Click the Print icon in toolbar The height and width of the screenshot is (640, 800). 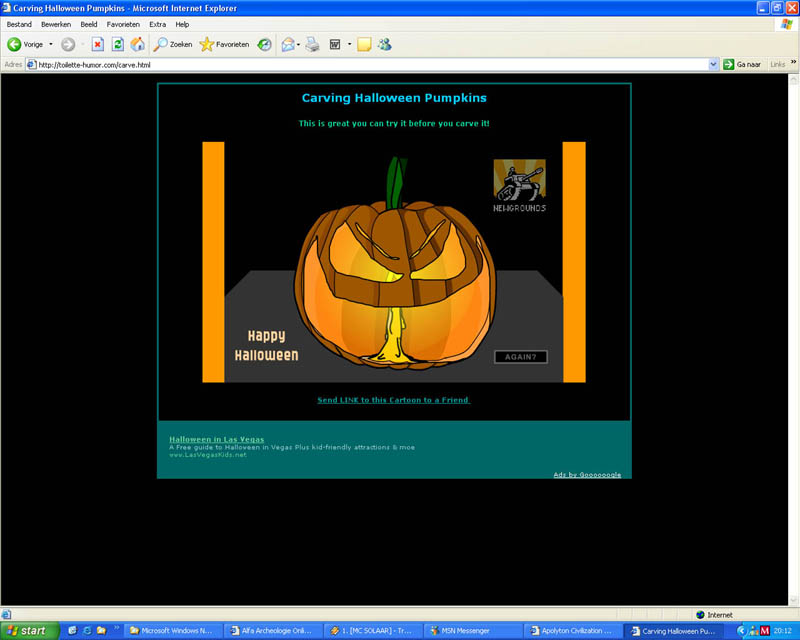click(312, 44)
